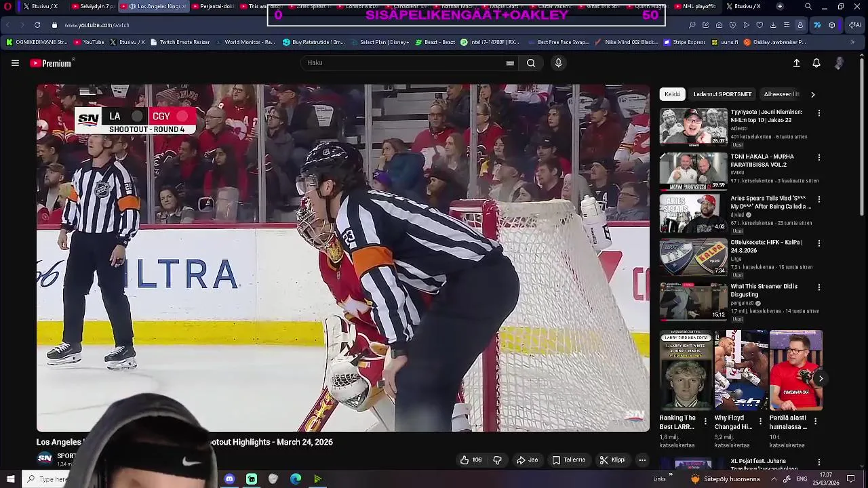
Task: Open Ranking The Best LARR short
Action: (686, 370)
